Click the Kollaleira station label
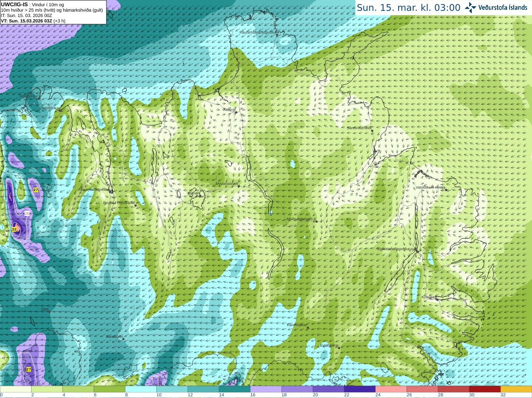This screenshot has width=532, height=398. click(x=429, y=297)
